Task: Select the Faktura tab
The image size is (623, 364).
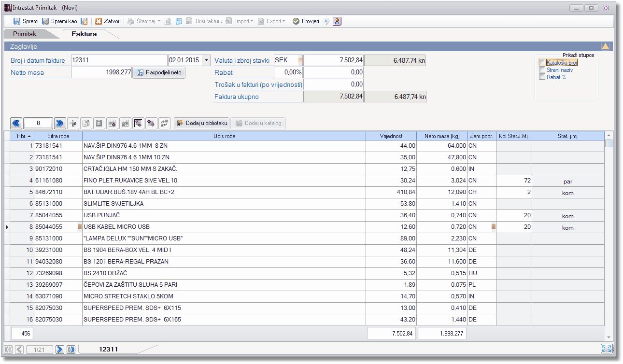Action: [x=84, y=34]
